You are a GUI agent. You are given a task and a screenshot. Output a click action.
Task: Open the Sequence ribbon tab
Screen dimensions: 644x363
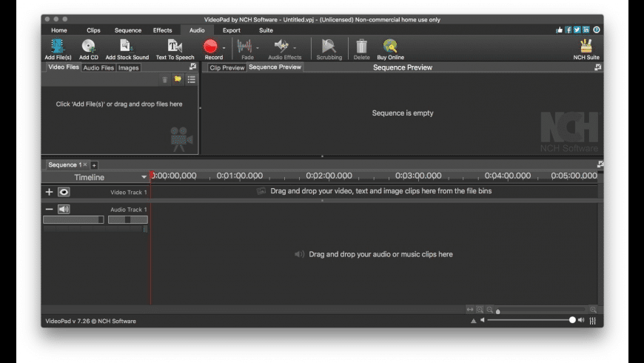coord(128,30)
